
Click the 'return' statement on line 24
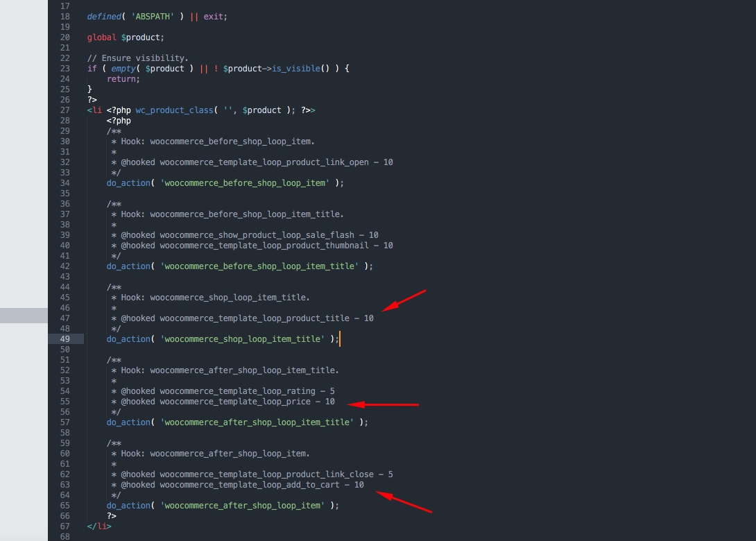click(121, 79)
